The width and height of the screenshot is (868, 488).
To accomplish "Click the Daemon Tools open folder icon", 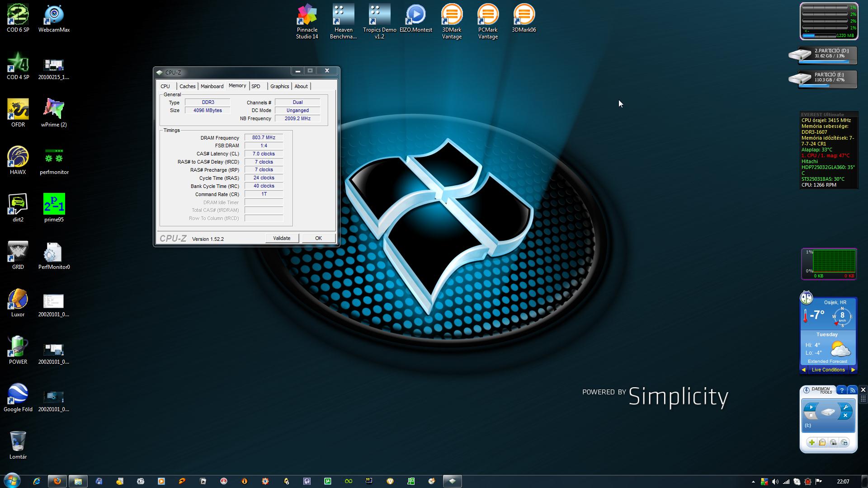I will click(822, 442).
